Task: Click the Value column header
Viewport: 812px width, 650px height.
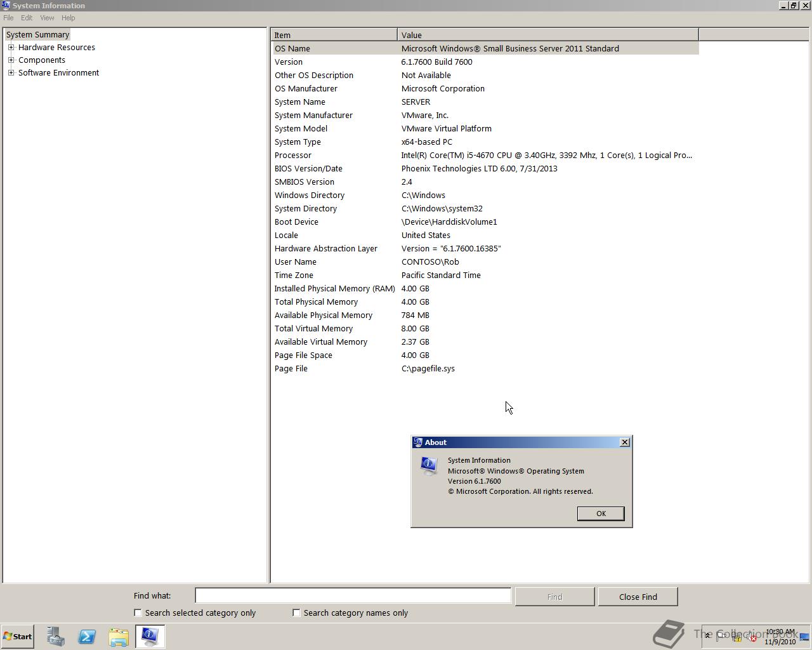Action: click(x=547, y=35)
